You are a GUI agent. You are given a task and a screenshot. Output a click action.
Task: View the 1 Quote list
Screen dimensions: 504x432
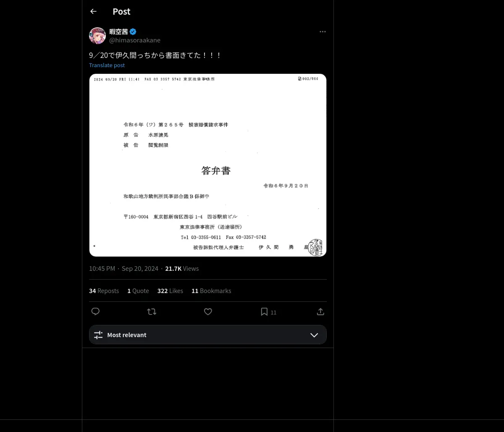click(x=138, y=291)
